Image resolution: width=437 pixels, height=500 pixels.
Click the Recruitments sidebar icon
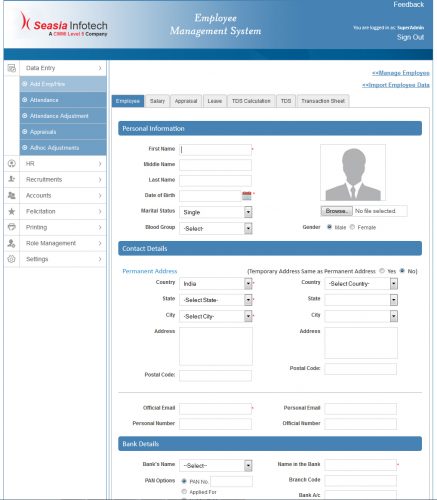pos(12,179)
